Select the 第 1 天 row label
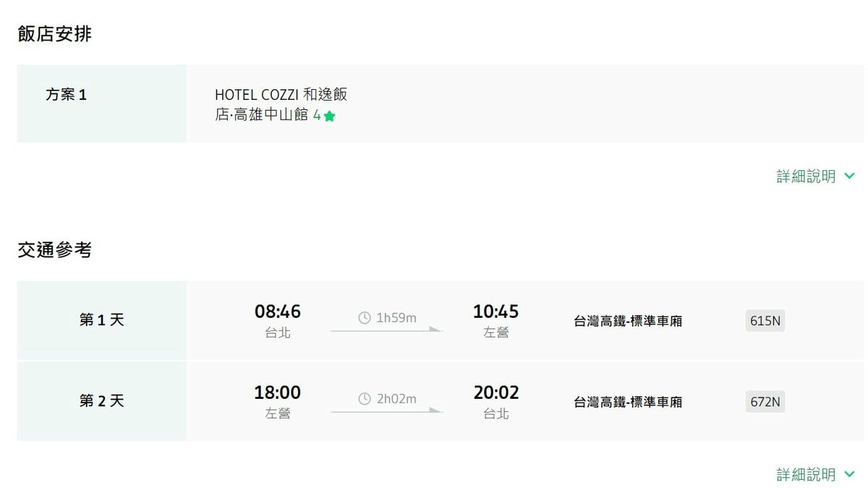 coord(101,319)
